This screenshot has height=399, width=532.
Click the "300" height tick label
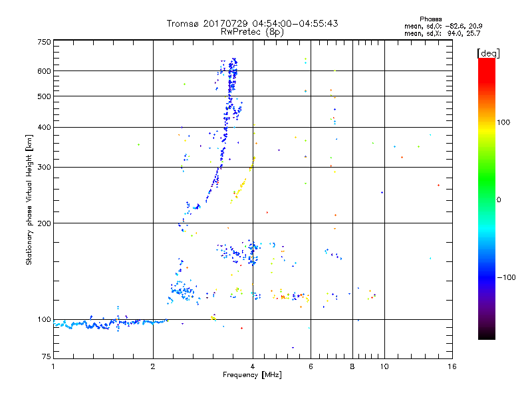(x=44, y=168)
